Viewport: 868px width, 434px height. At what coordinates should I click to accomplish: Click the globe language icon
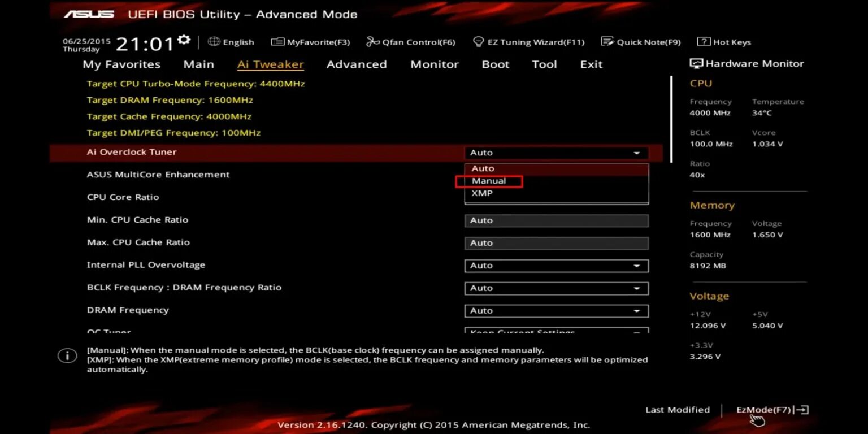tap(214, 42)
